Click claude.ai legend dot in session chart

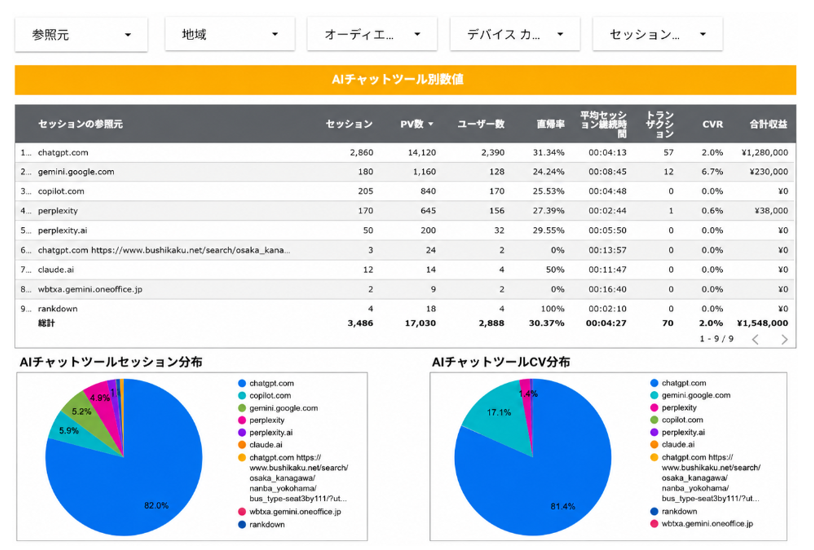pyautogui.click(x=241, y=445)
